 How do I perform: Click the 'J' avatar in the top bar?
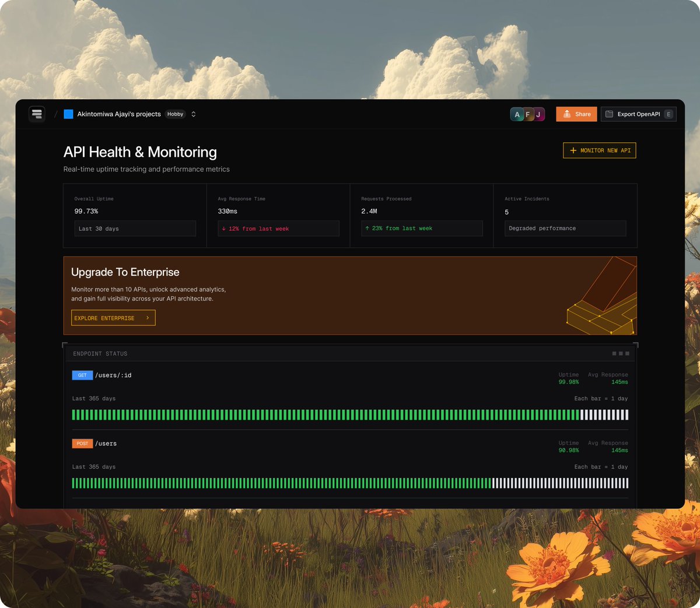click(x=538, y=114)
